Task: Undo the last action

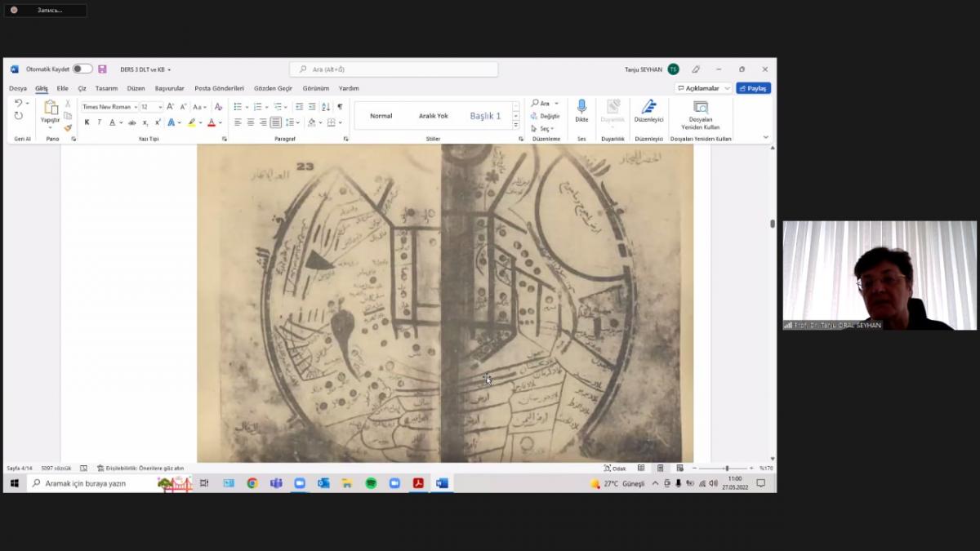Action: pyautogui.click(x=18, y=104)
